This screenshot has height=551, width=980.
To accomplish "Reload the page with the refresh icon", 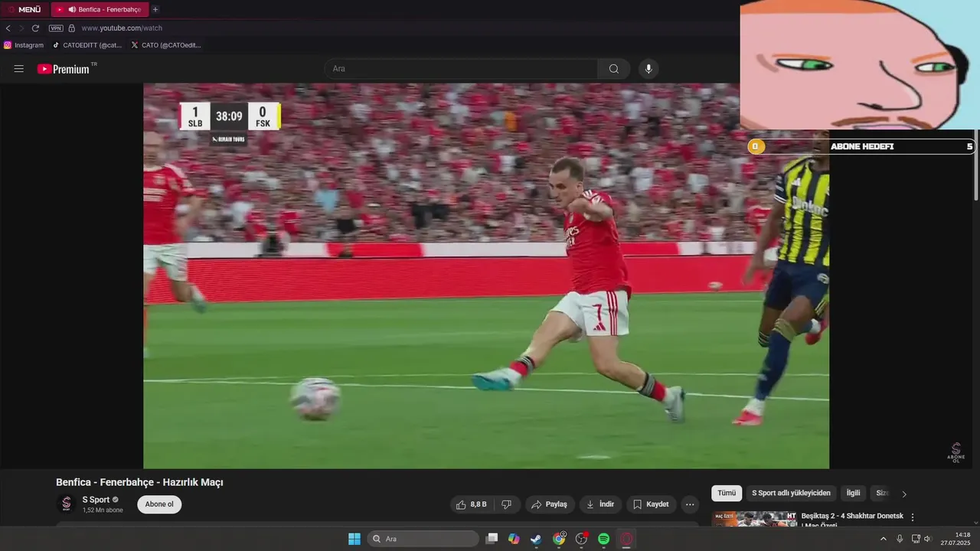I will tap(35, 28).
